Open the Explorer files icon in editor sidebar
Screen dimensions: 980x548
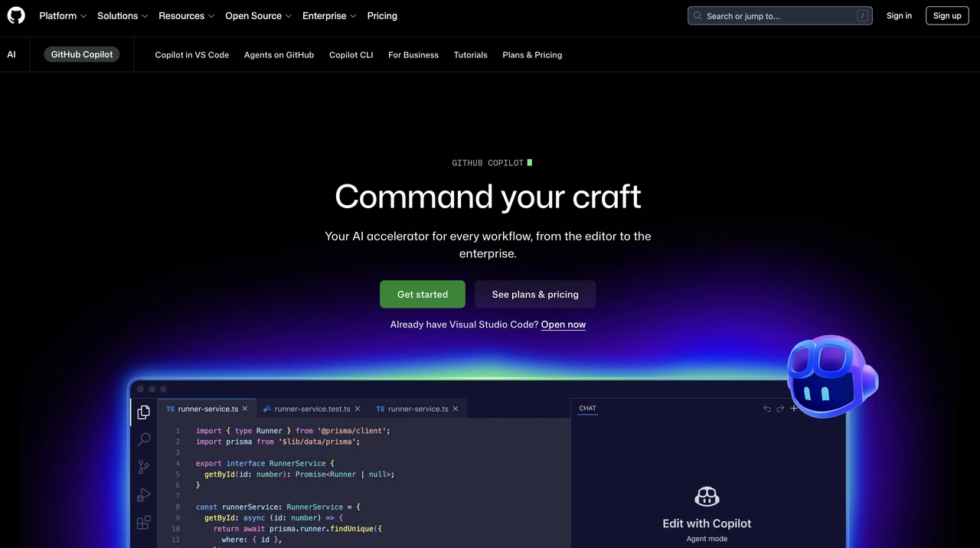(x=143, y=413)
